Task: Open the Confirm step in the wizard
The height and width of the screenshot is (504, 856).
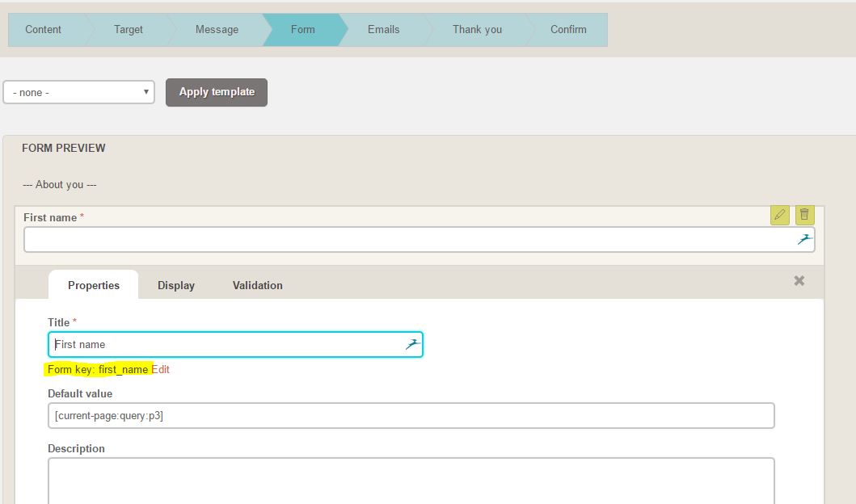Action: click(569, 29)
